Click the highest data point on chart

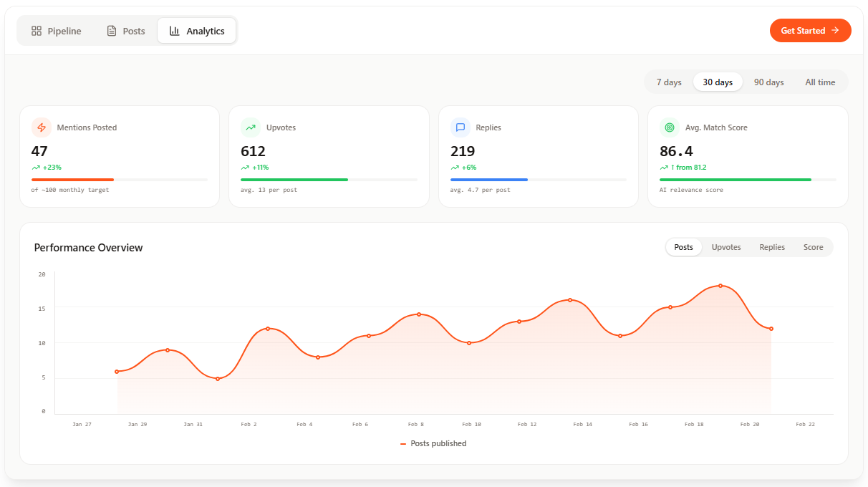click(x=720, y=286)
